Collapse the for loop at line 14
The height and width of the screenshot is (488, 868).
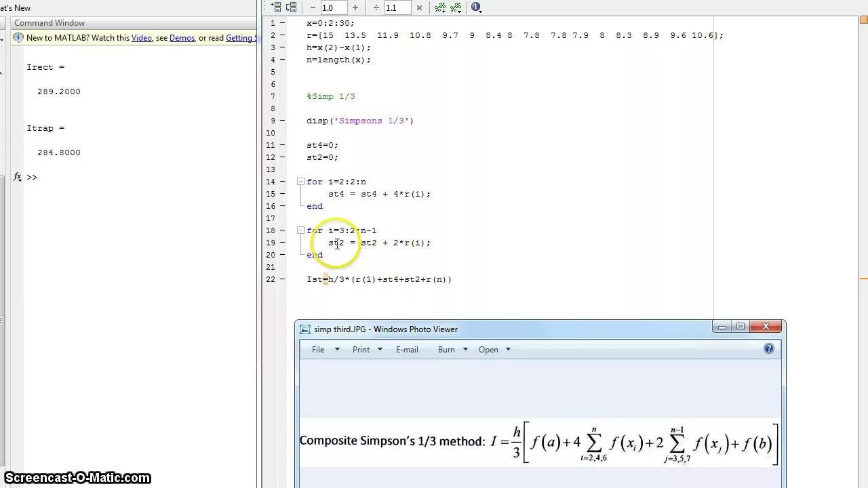300,182
